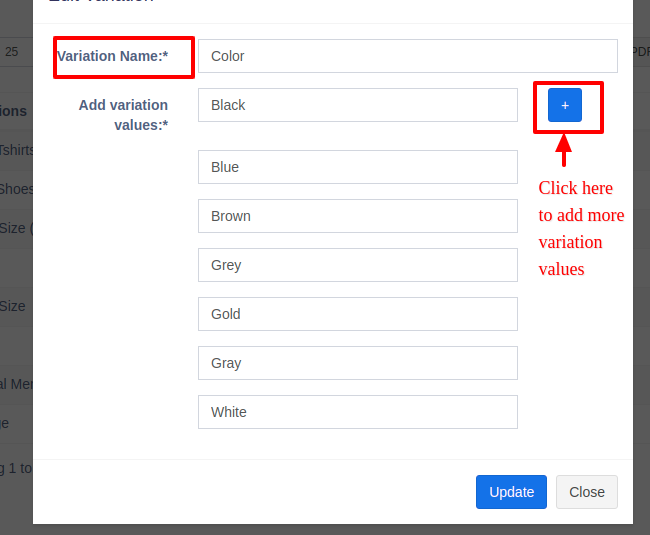Dismiss the dialog with the Close button

[586, 492]
